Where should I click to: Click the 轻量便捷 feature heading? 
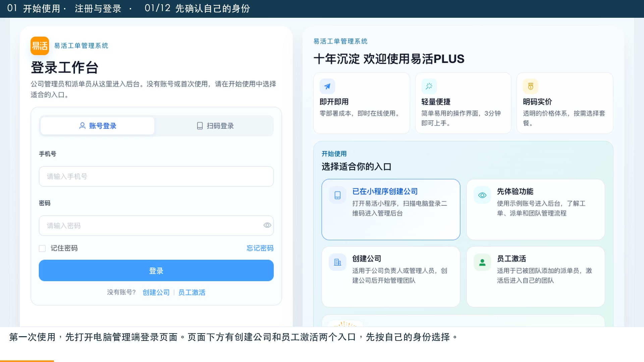(x=436, y=102)
